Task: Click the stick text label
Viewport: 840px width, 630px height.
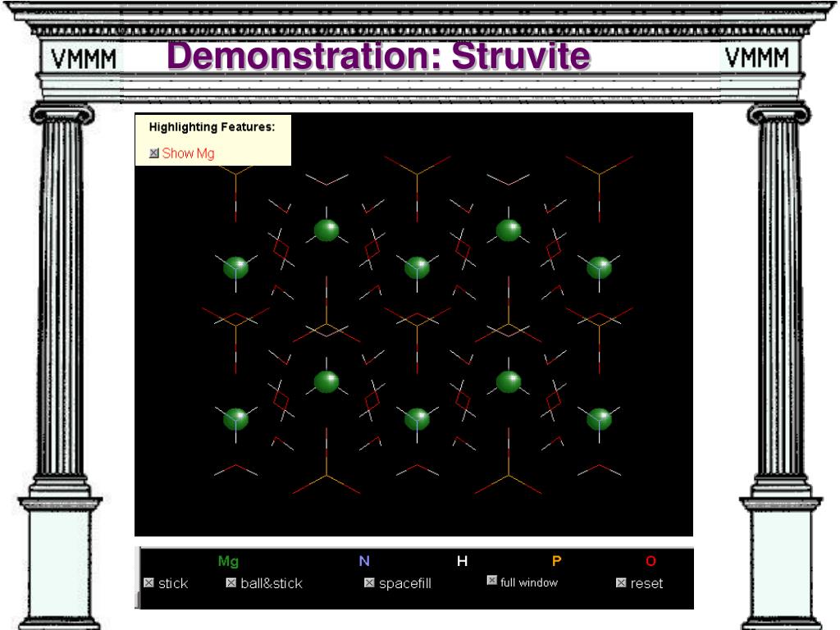Action: [173, 583]
